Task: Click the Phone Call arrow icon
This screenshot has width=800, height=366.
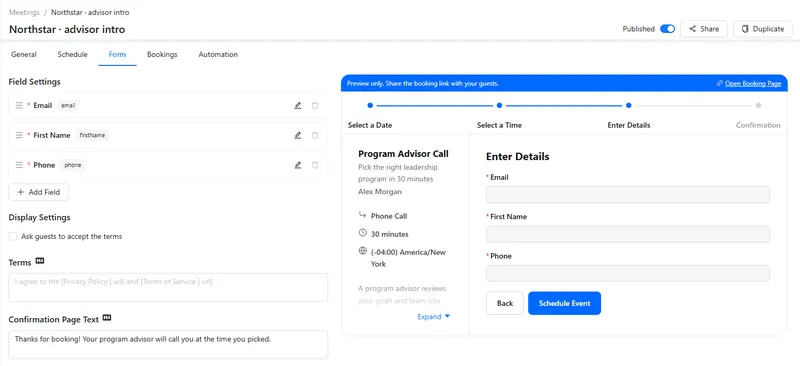Action: tap(363, 215)
